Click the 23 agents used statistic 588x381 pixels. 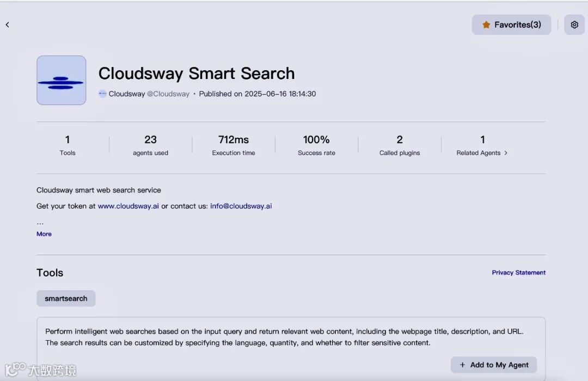[x=150, y=145]
